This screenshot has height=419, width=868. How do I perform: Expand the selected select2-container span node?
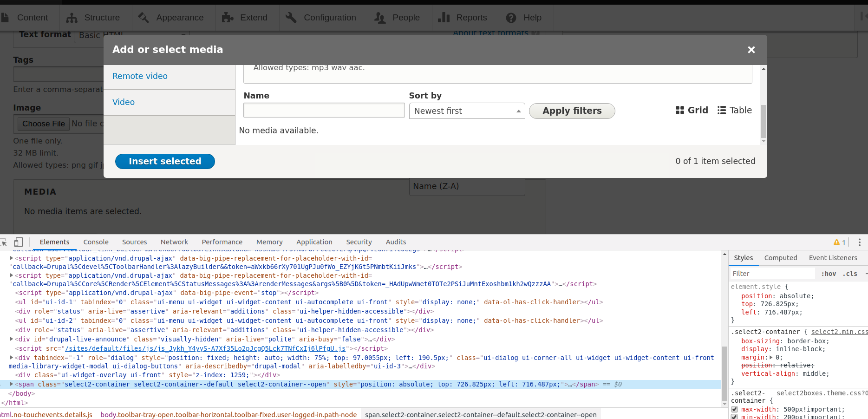tap(11, 384)
